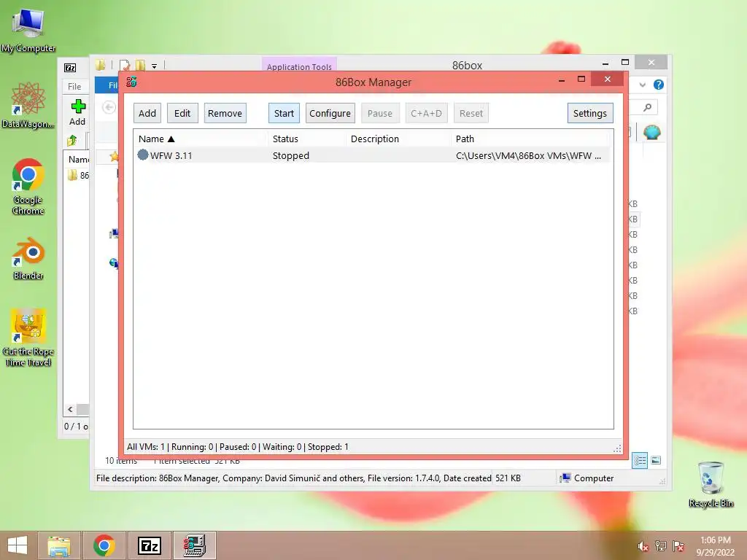The height and width of the screenshot is (560, 747).
Task: Click the Reset button in 86Box Manager
Action: tap(471, 113)
